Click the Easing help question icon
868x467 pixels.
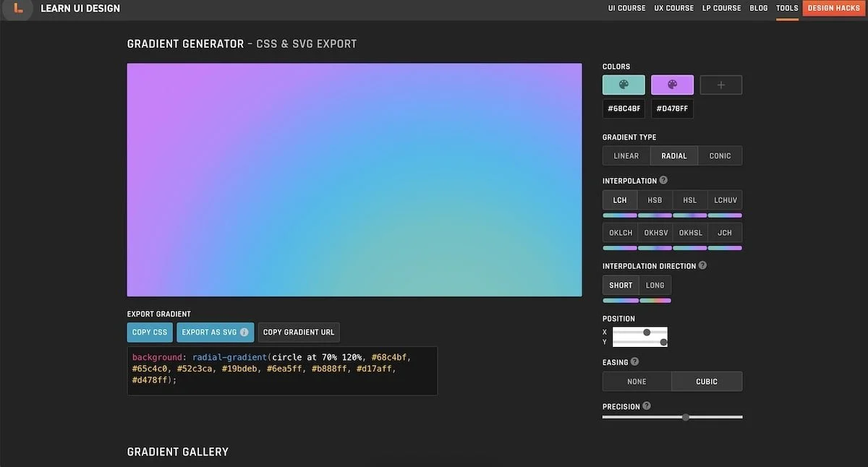click(x=634, y=361)
